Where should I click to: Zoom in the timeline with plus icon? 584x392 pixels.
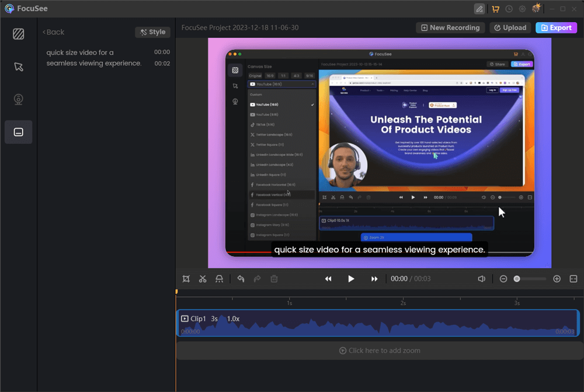pyautogui.click(x=557, y=279)
